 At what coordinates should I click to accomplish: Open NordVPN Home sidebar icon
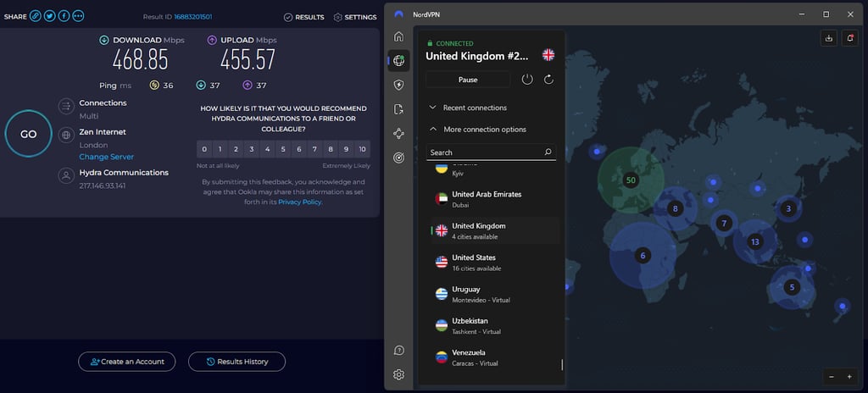point(398,37)
